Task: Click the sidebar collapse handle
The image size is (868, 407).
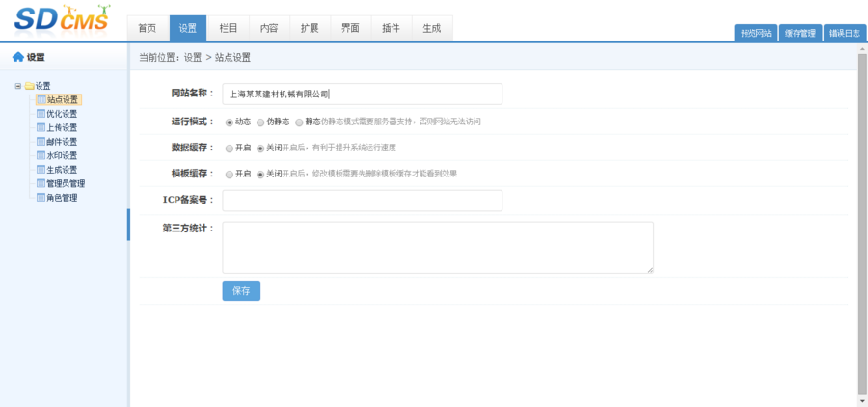Action: [x=129, y=225]
